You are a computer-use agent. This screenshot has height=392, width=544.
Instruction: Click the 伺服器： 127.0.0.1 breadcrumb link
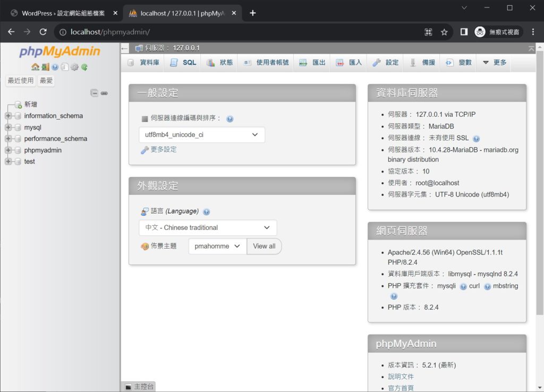(x=172, y=48)
